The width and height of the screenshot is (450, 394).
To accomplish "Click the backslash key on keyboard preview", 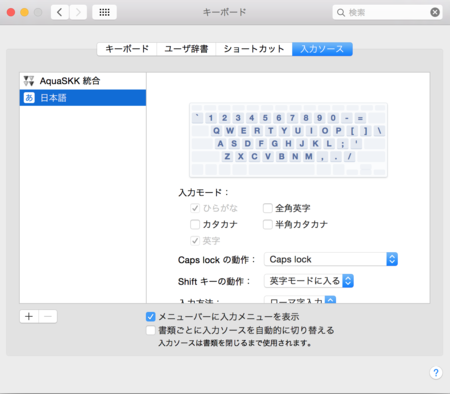I will pyautogui.click(x=379, y=131).
